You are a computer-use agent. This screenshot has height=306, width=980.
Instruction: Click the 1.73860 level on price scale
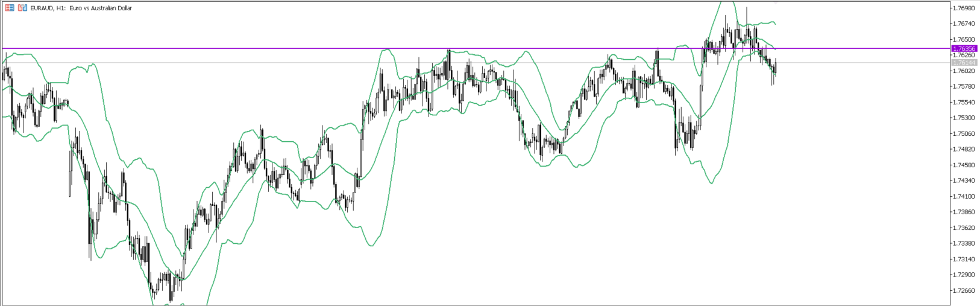point(964,212)
